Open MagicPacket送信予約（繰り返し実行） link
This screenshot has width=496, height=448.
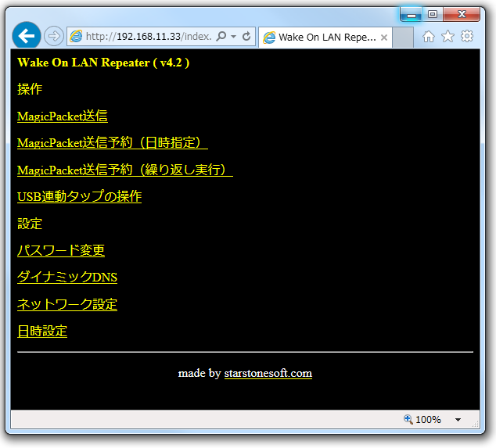125,170
